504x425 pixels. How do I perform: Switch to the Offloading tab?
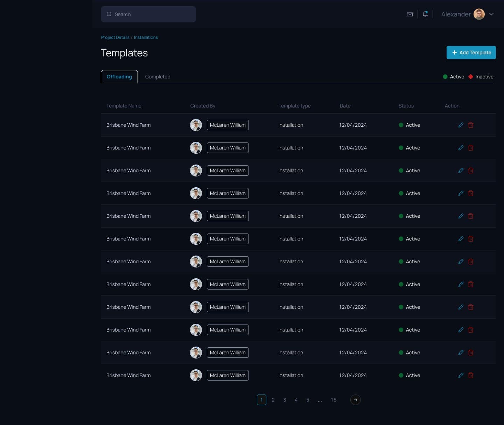pyautogui.click(x=119, y=77)
